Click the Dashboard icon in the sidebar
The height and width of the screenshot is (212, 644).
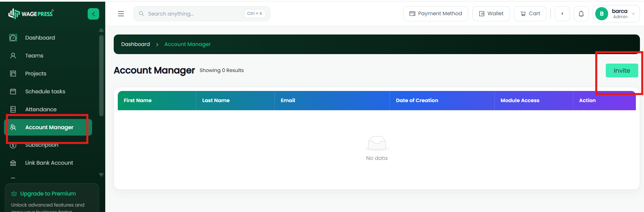tap(13, 38)
